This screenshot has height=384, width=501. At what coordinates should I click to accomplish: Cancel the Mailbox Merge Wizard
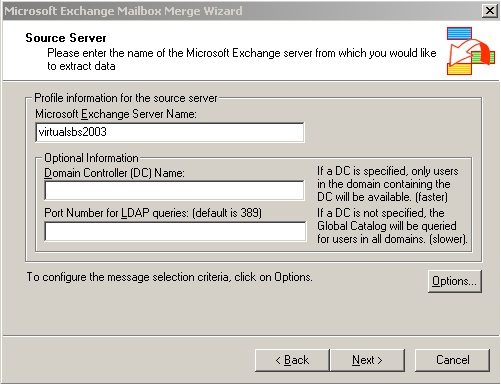pyautogui.click(x=452, y=360)
